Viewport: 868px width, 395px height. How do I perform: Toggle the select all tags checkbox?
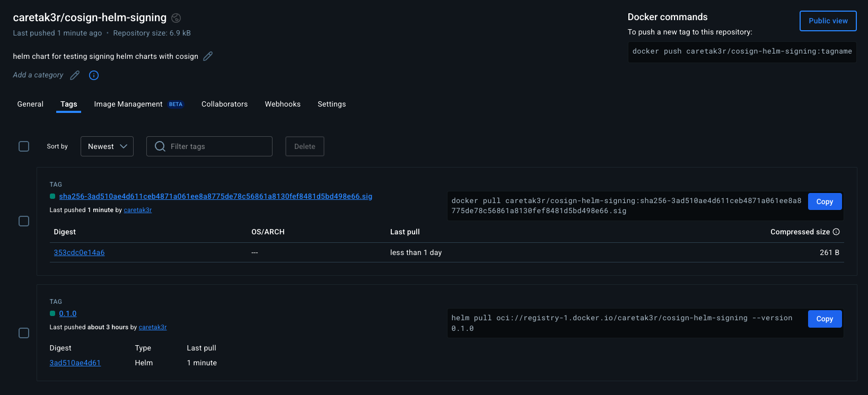pyautogui.click(x=24, y=146)
